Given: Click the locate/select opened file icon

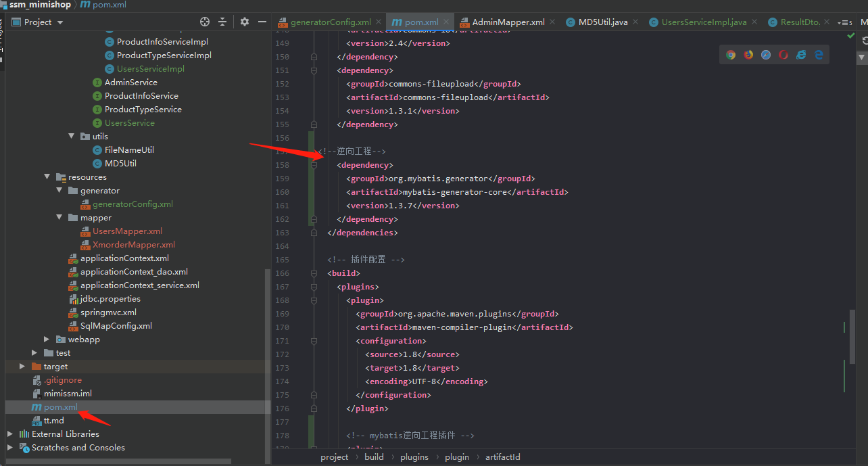Looking at the screenshot, I should (x=205, y=22).
